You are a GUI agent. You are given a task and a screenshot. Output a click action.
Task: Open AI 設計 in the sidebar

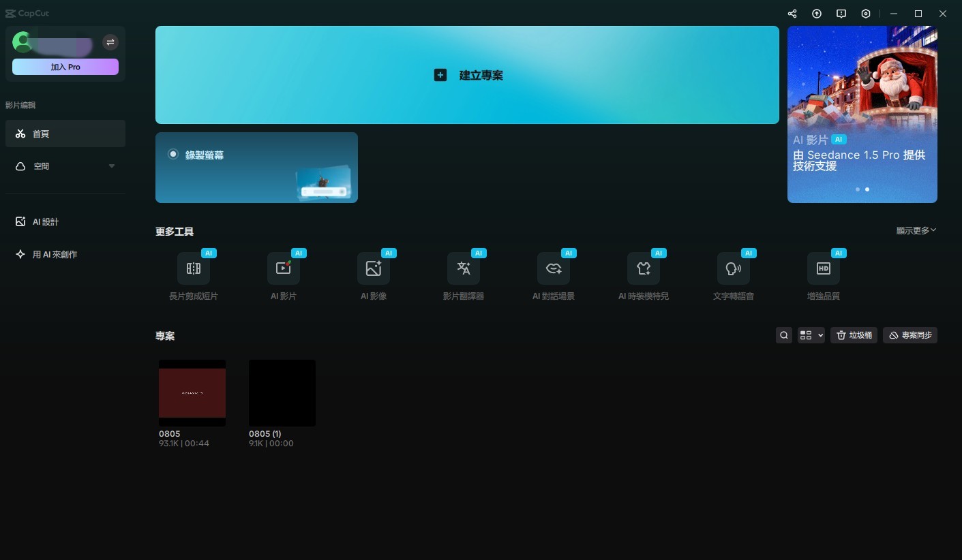(x=65, y=222)
